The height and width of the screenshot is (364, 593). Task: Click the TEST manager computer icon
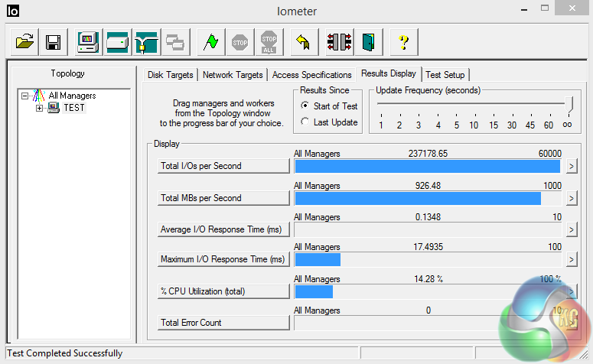click(x=54, y=108)
